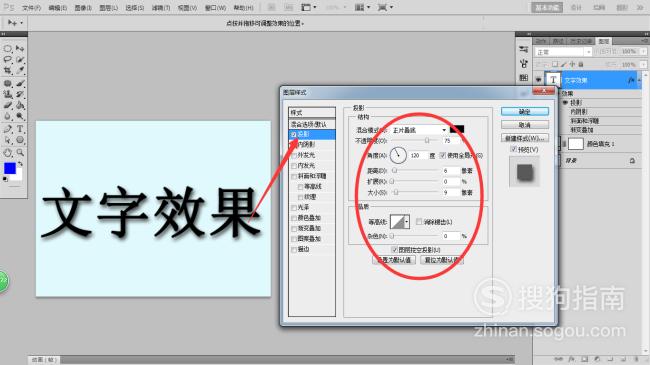Enable the 内发光 inner glow checkbox
Image resolution: width=650 pixels, height=365 pixels.
(293, 165)
